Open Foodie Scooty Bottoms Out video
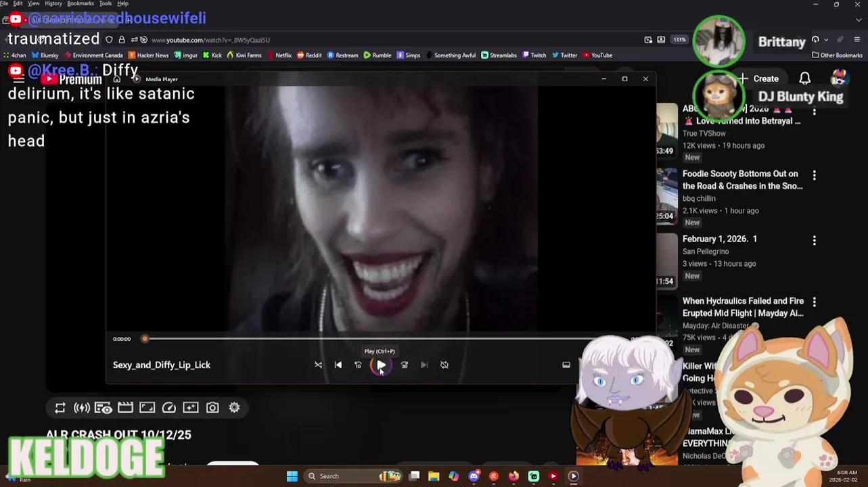The width and height of the screenshot is (868, 487). (742, 180)
